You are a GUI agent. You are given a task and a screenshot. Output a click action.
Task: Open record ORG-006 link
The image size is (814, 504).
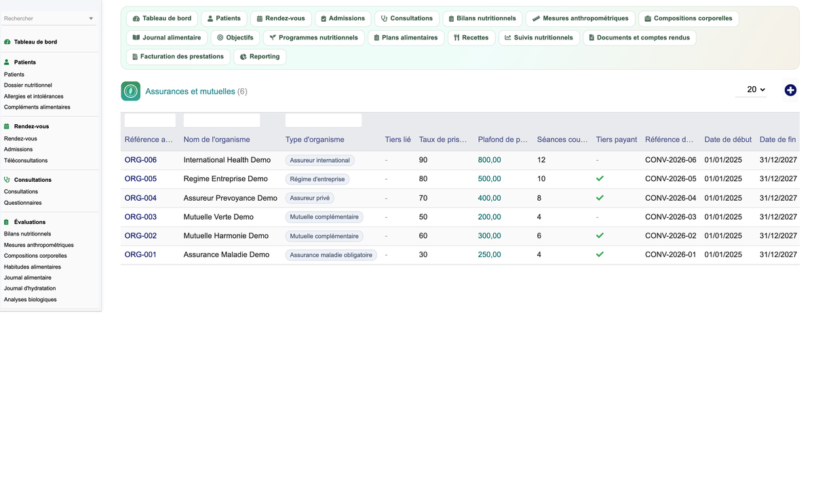pyautogui.click(x=140, y=160)
